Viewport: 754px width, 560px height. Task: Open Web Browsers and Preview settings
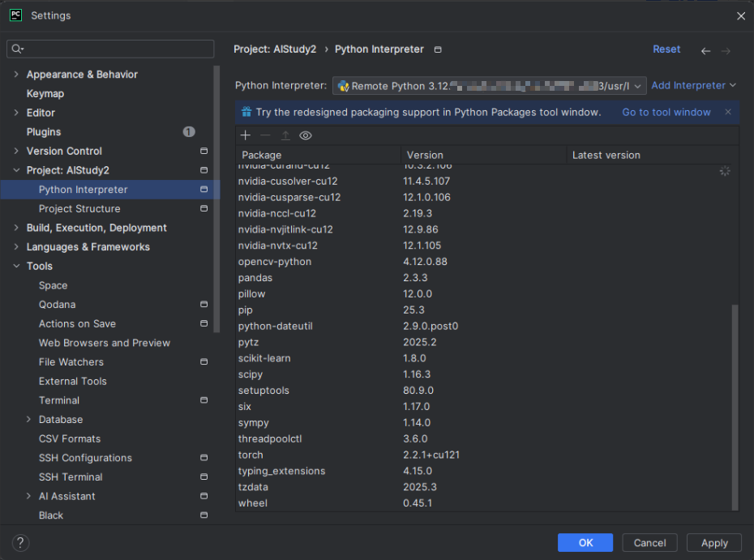coord(105,343)
